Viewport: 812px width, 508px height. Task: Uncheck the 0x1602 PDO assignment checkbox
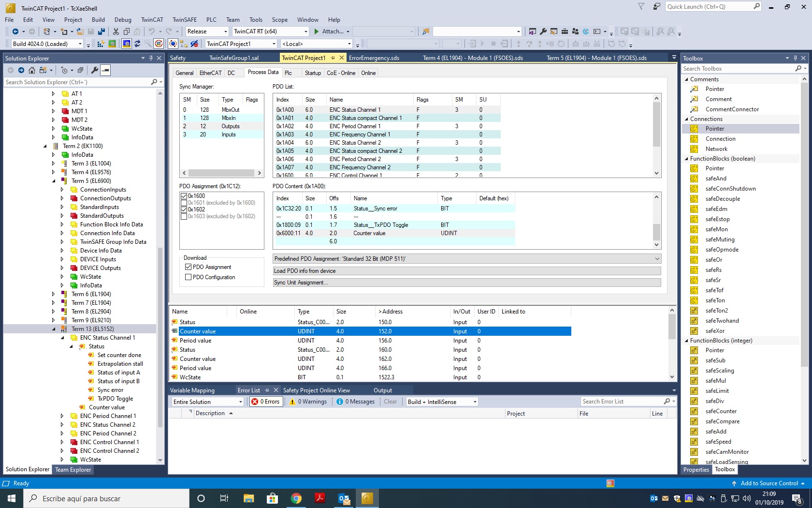coord(184,209)
